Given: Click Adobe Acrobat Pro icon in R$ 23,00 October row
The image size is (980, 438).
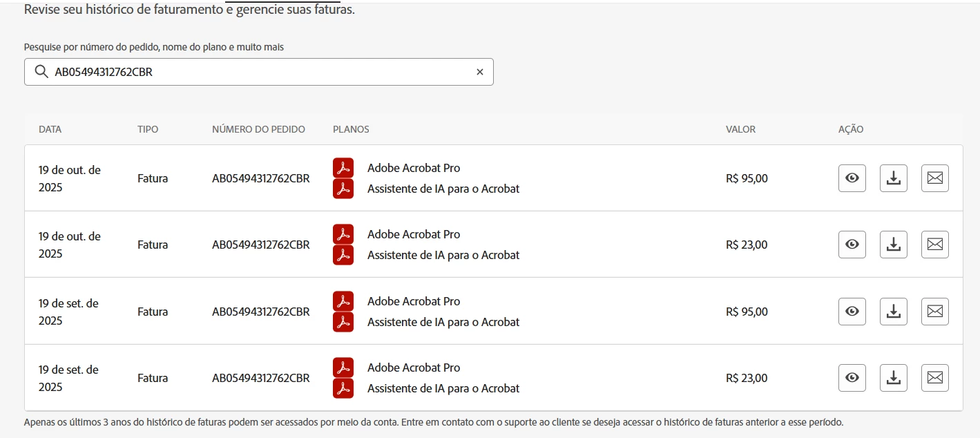Looking at the screenshot, I should (x=343, y=234).
